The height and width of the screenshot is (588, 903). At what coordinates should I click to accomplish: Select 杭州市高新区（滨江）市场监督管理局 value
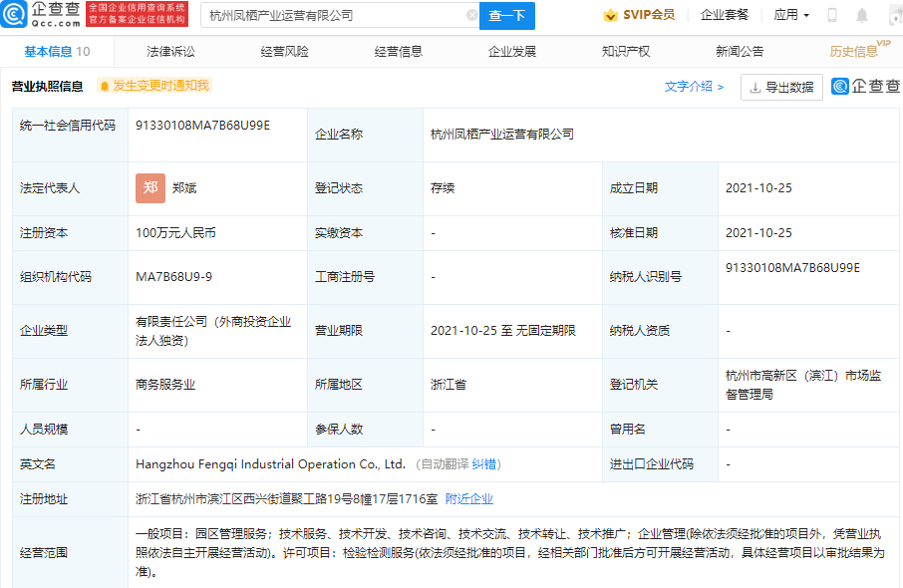803,385
